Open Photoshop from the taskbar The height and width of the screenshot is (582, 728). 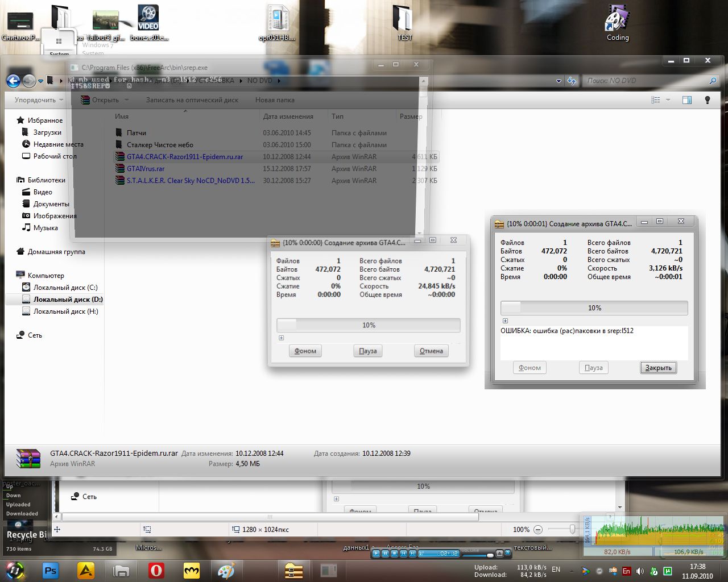pos(51,570)
